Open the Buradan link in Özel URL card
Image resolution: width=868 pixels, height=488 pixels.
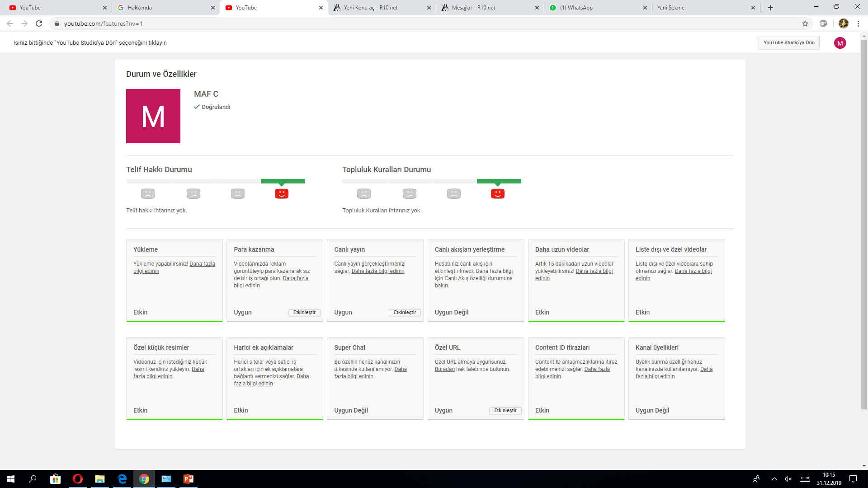[x=444, y=369]
